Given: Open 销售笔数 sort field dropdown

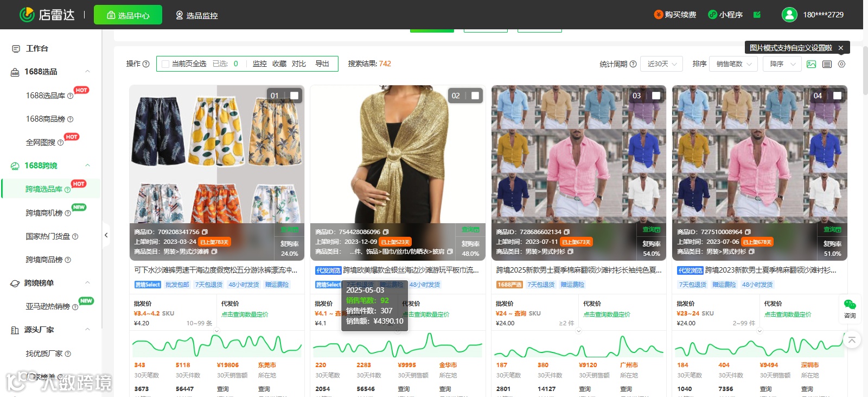Looking at the screenshot, I should point(734,64).
